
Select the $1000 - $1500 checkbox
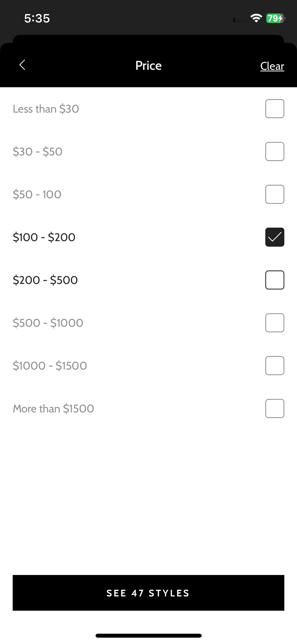pyautogui.click(x=275, y=366)
